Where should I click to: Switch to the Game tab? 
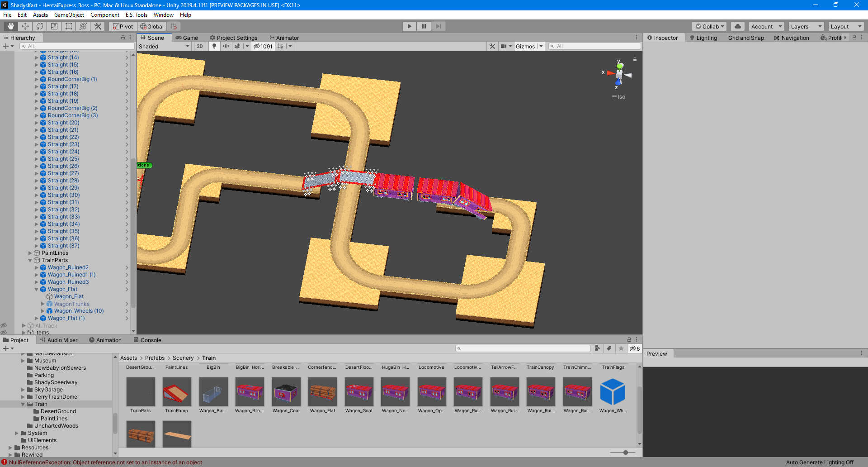click(187, 38)
